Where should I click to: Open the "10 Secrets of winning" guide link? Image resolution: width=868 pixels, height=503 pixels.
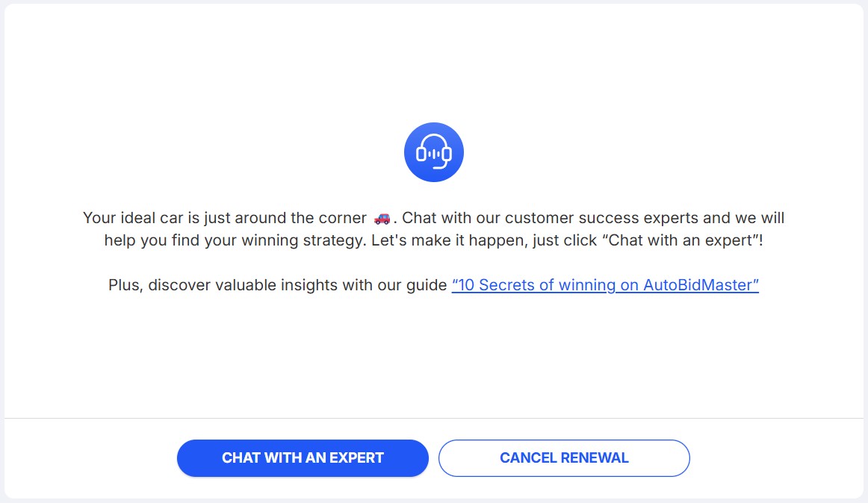[x=605, y=285]
